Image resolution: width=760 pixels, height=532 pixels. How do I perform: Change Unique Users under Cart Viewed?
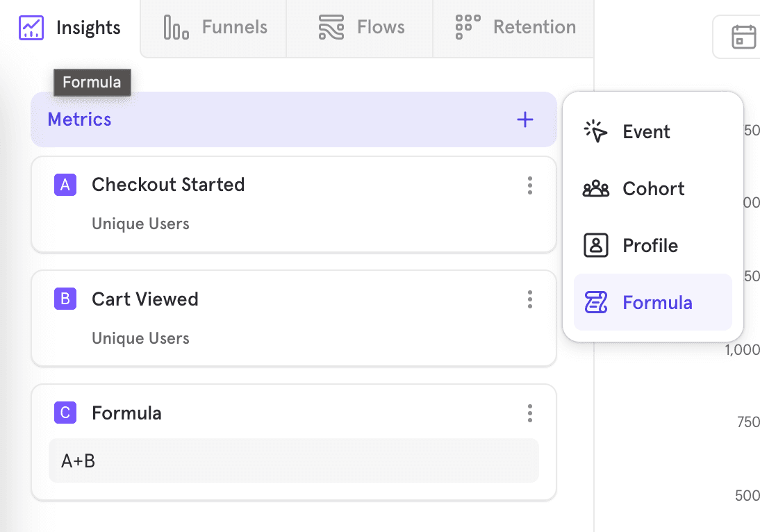click(140, 338)
